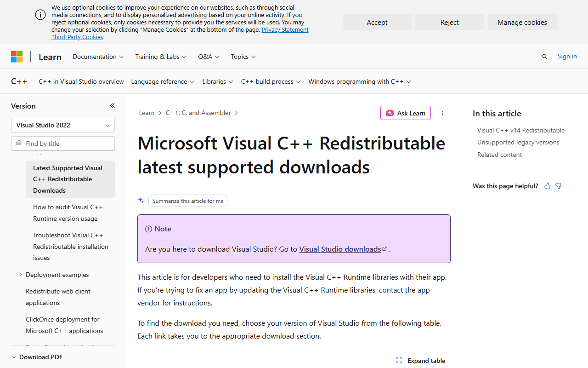Image resolution: width=588 pixels, height=368 pixels.
Task: Open the Training & Labs menu
Action: click(x=161, y=57)
